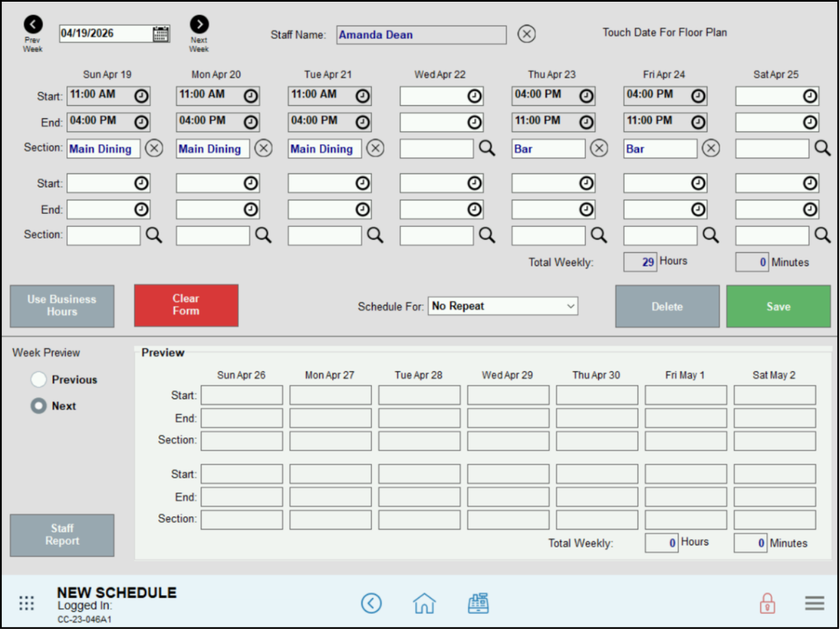Clear the entire schedule form
This screenshot has height=629, width=840.
pyautogui.click(x=186, y=305)
